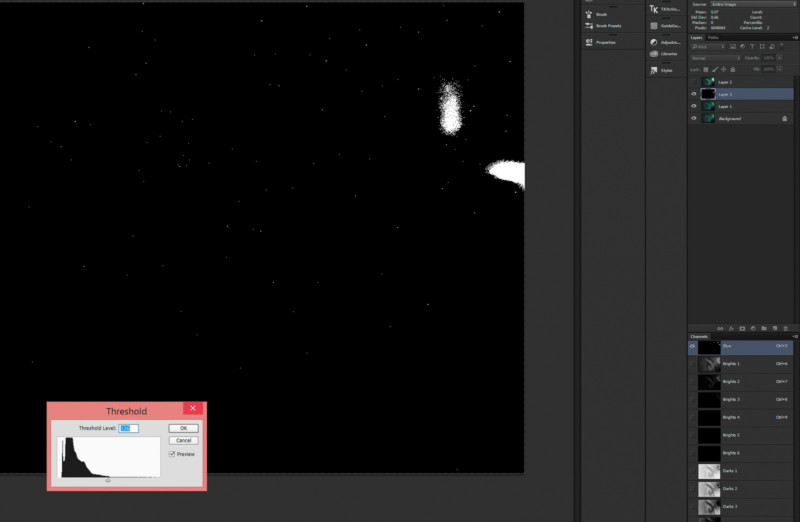
Task: Click OK in the Threshold dialog
Action: tap(183, 428)
